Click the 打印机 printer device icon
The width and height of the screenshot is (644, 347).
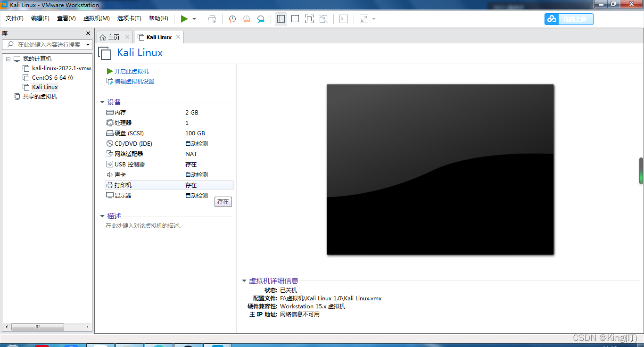tap(110, 185)
